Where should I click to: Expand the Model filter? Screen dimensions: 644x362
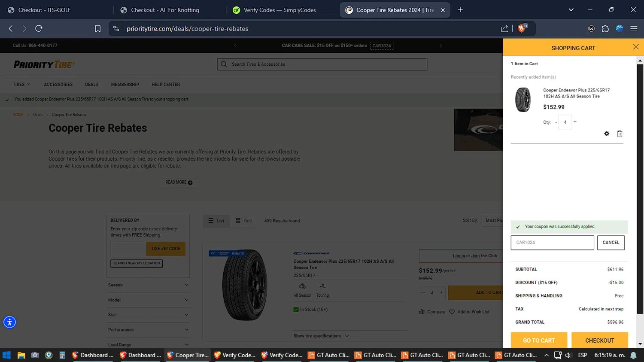(148, 300)
